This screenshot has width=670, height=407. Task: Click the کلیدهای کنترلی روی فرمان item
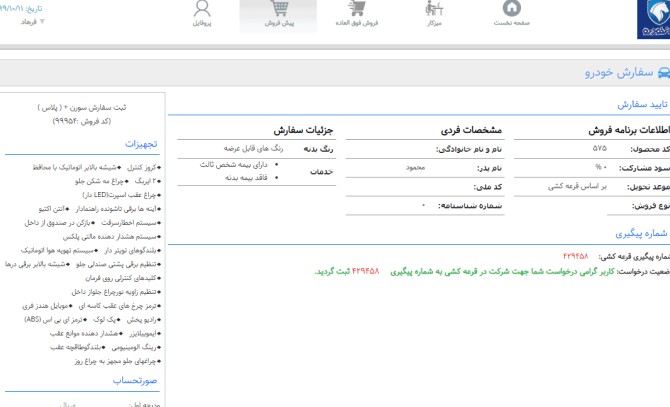point(123,278)
